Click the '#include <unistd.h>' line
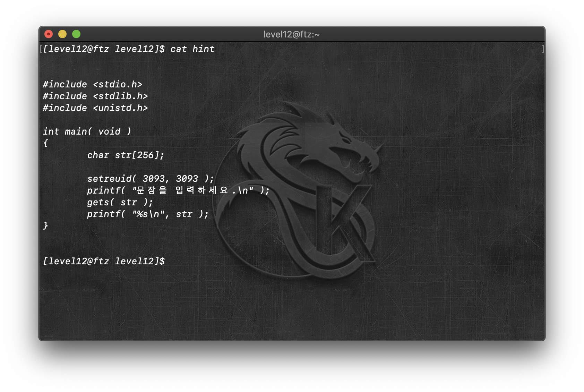Image resolution: width=584 pixels, height=392 pixels. [x=95, y=108]
